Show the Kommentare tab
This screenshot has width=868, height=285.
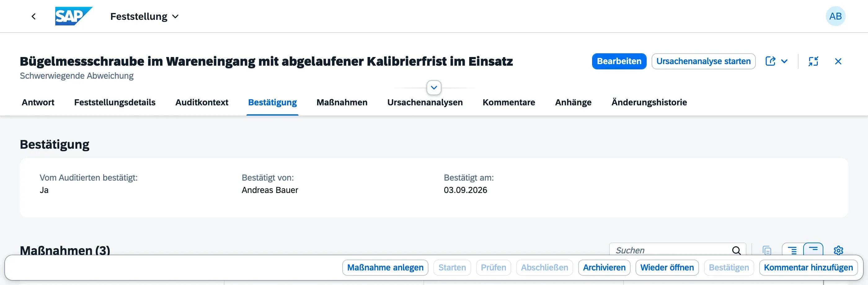click(x=508, y=103)
